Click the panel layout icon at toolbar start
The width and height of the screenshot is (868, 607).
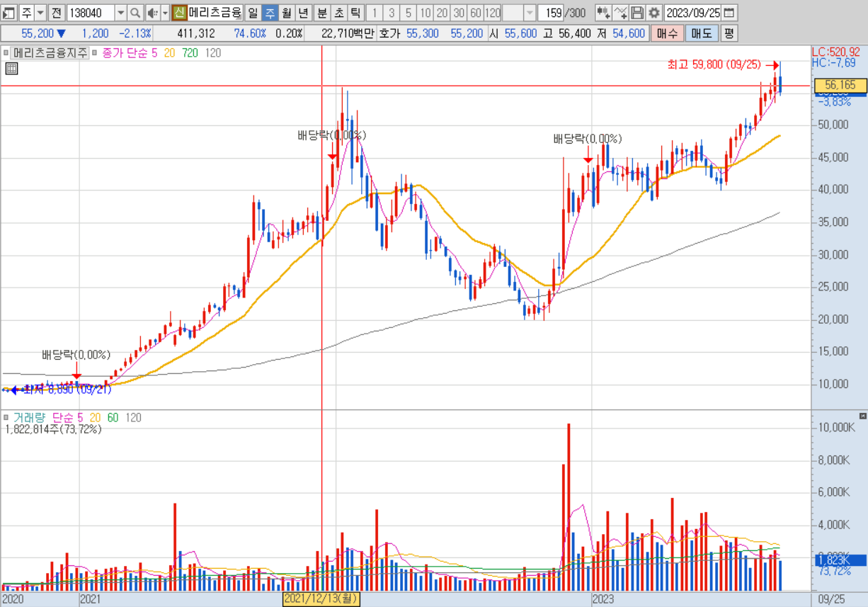(x=8, y=13)
